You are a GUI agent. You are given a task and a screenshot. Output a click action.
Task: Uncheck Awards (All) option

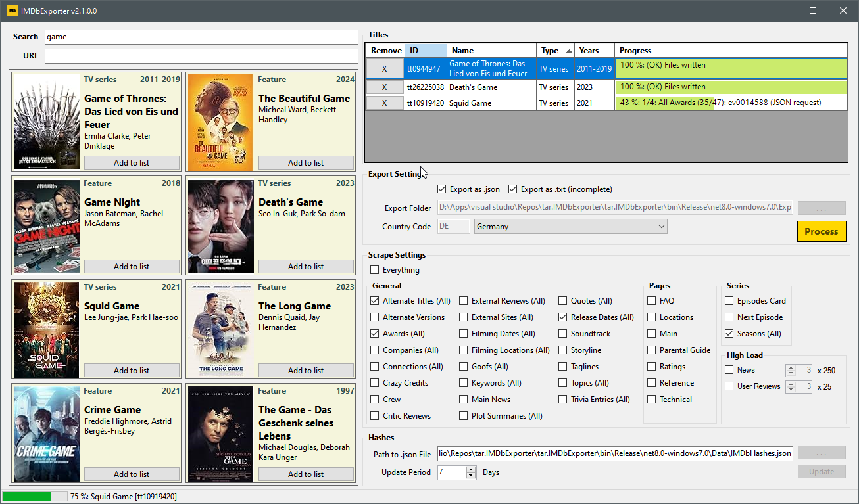[x=374, y=334]
